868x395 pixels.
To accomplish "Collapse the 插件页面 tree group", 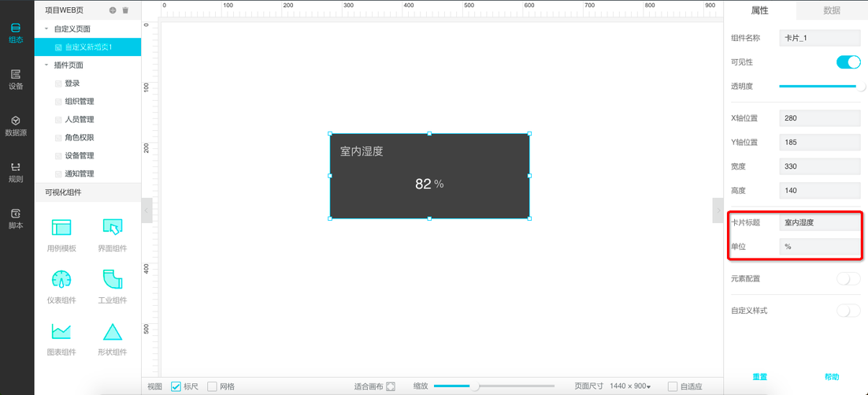I will click(x=46, y=65).
